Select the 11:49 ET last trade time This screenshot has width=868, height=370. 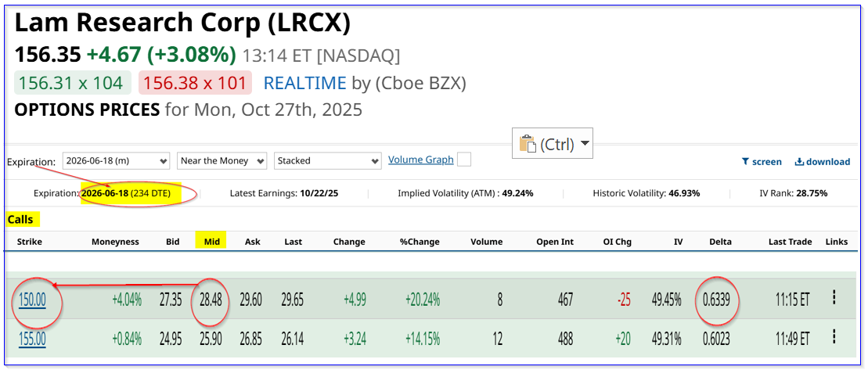click(792, 339)
